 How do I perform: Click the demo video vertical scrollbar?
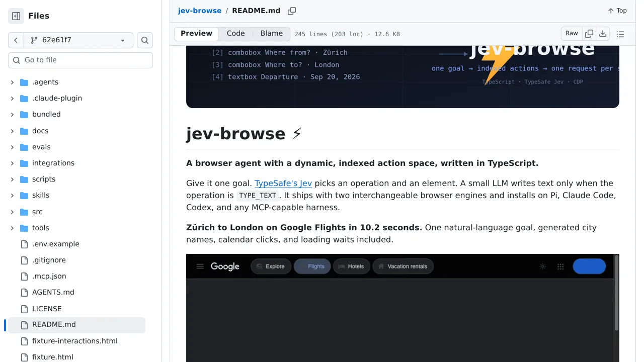(617, 293)
